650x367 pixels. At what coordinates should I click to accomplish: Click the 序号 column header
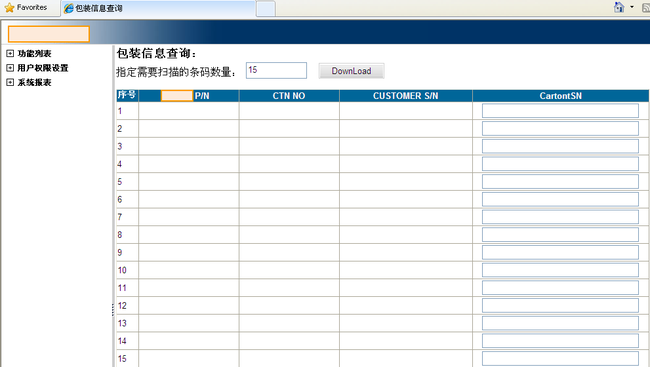[x=127, y=95]
